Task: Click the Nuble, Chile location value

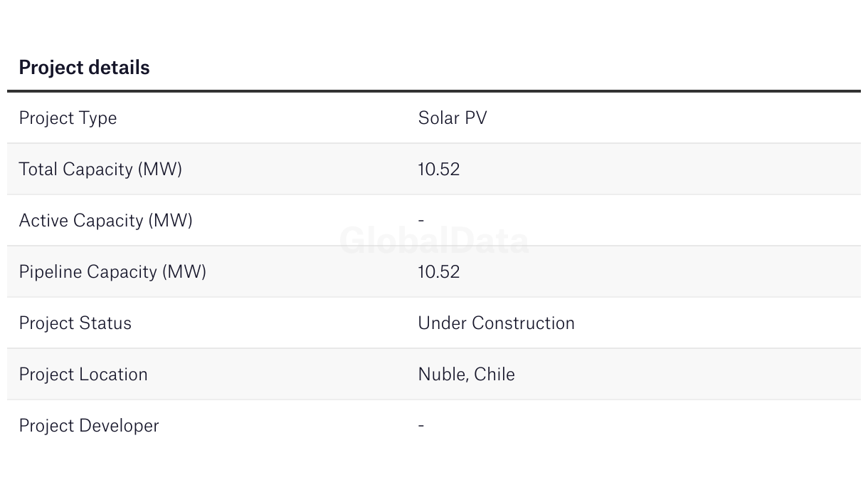Action: pos(467,374)
